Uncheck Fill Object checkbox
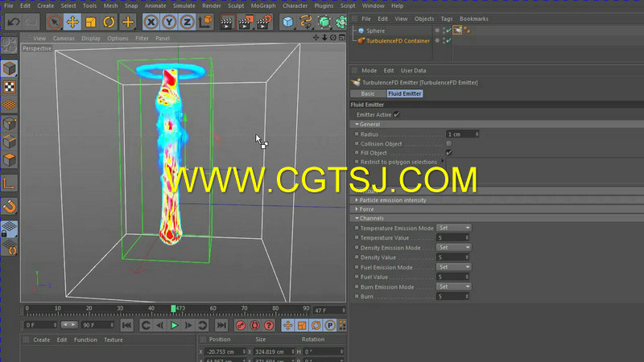The height and width of the screenshot is (362, 644). click(x=449, y=153)
